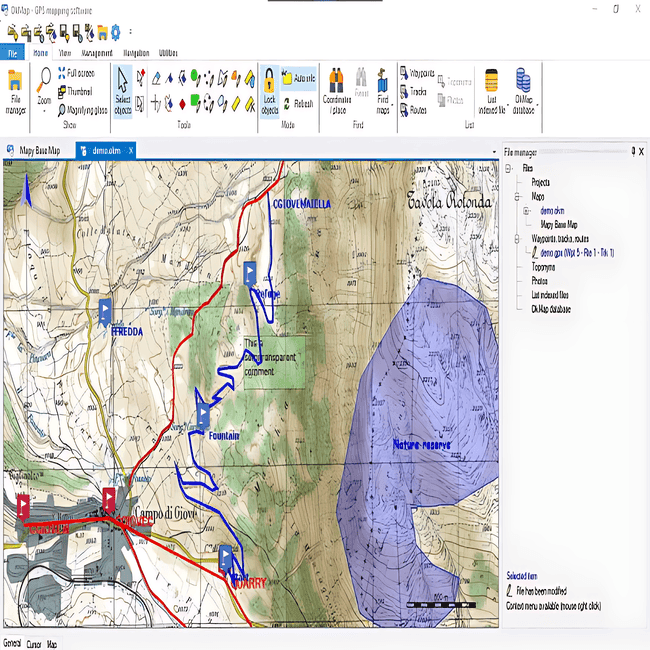The image size is (650, 650).
Task: Open the document tabs overflow dropdown
Action: pyautogui.click(x=494, y=152)
